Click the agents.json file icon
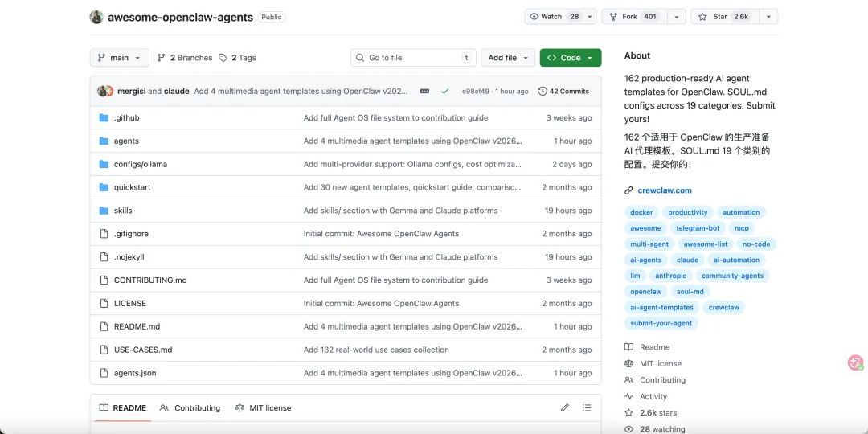868x434 pixels. click(104, 373)
